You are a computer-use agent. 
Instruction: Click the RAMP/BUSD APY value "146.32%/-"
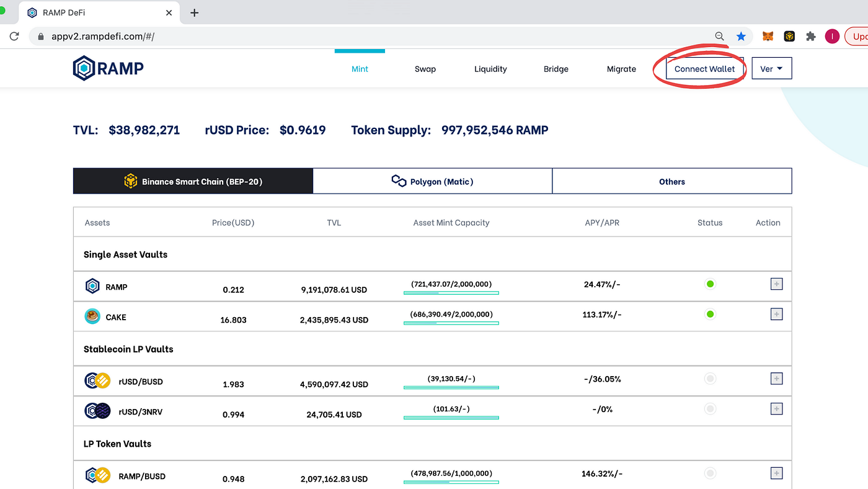pyautogui.click(x=603, y=473)
